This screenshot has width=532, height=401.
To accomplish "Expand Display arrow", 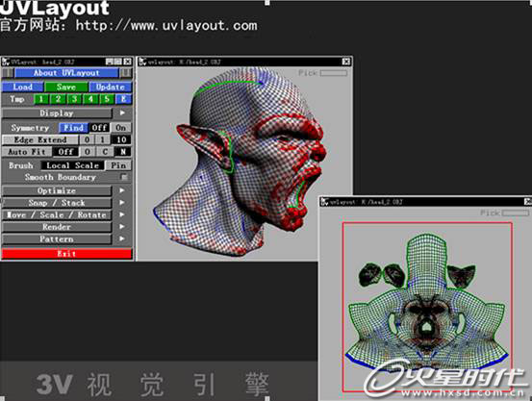I will tap(122, 113).
